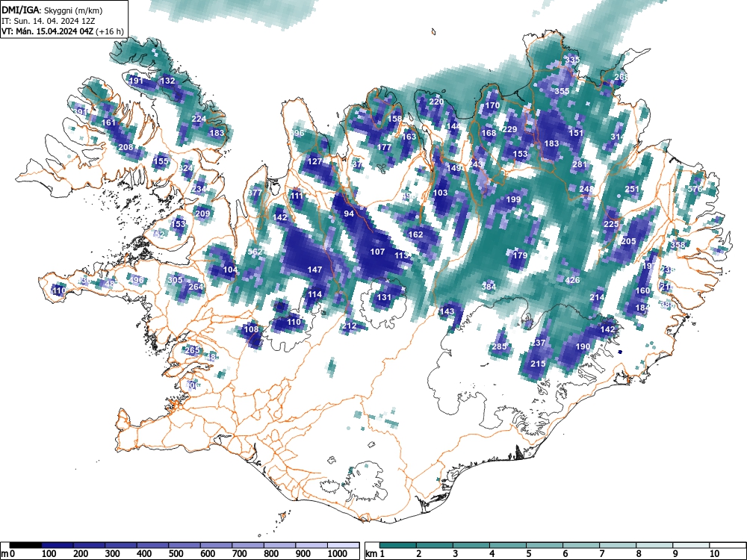
Task: Select the 220 visibility value
Action: (436, 102)
